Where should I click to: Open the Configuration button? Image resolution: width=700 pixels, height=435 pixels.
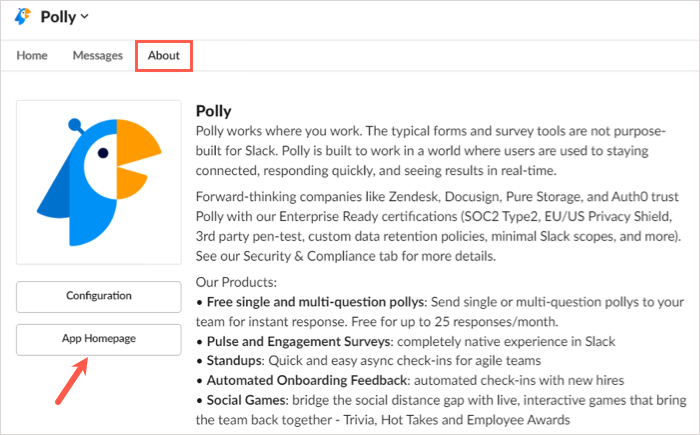pos(98,296)
